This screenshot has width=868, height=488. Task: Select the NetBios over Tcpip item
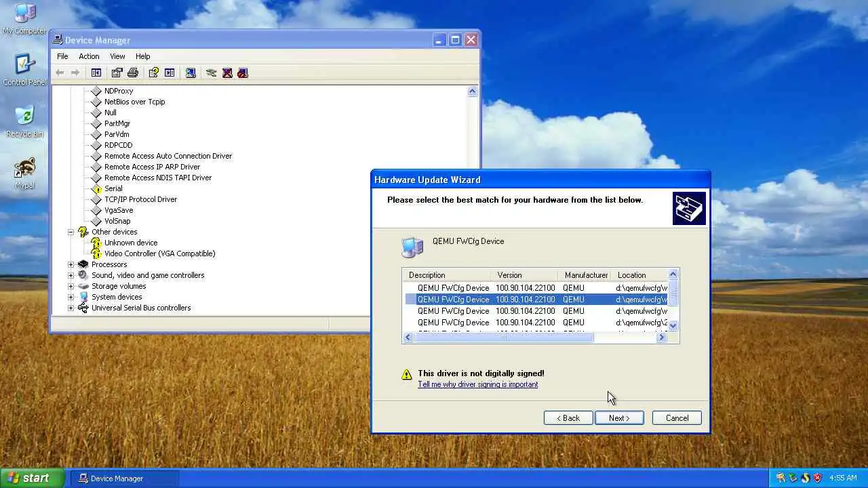134,102
